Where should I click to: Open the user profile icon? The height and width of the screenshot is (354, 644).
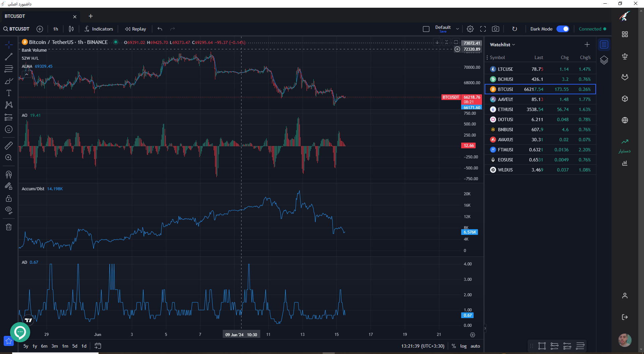click(x=625, y=296)
